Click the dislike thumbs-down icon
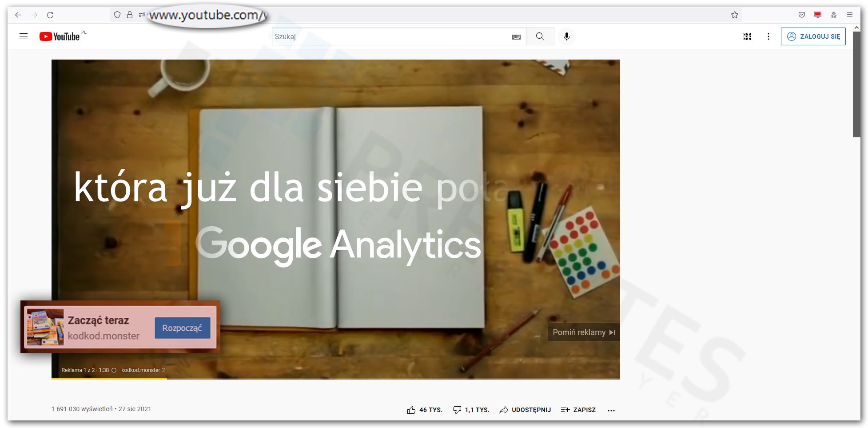The width and height of the screenshot is (868, 428). (458, 410)
